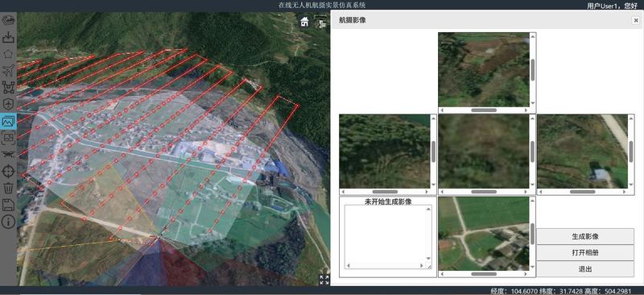Open the aerial image picture icon

point(8,122)
